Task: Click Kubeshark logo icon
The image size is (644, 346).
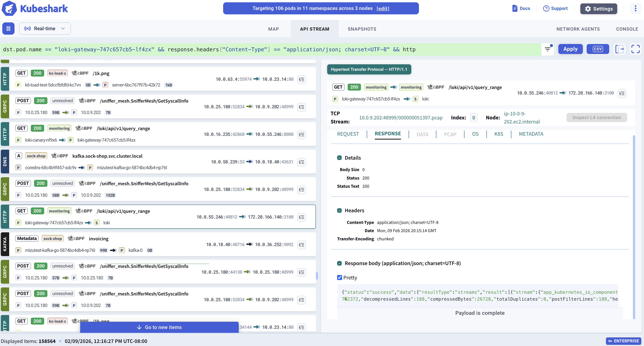Action: pyautogui.click(x=9, y=8)
